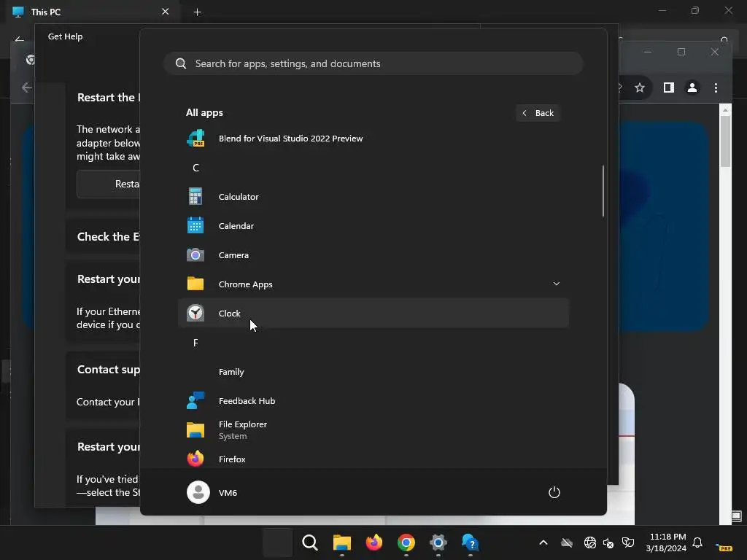
Task: Expand Chrome Apps folder chevron
Action: point(556,284)
